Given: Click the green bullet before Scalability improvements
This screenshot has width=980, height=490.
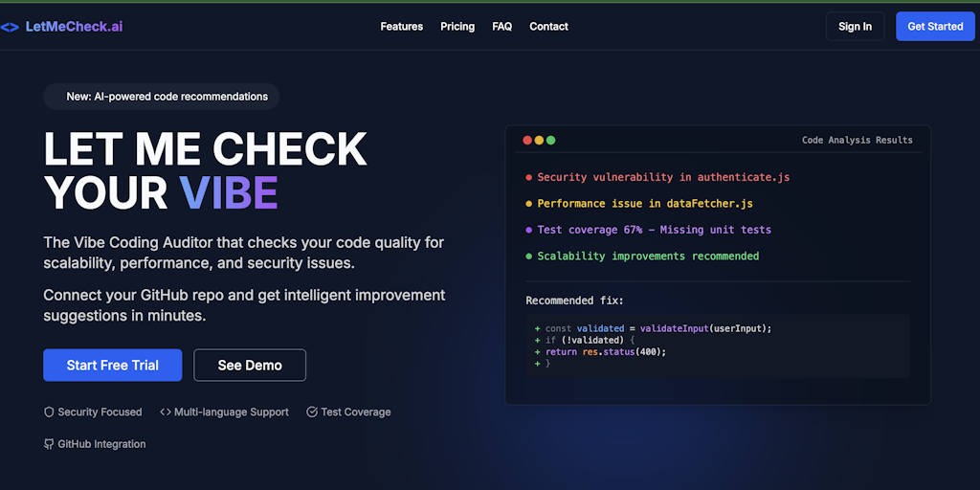Looking at the screenshot, I should coord(528,256).
